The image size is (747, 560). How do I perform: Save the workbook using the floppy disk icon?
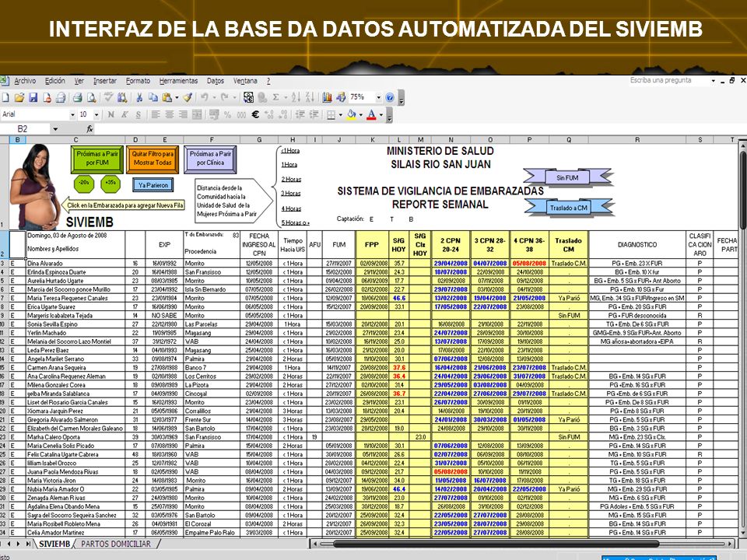(33, 98)
